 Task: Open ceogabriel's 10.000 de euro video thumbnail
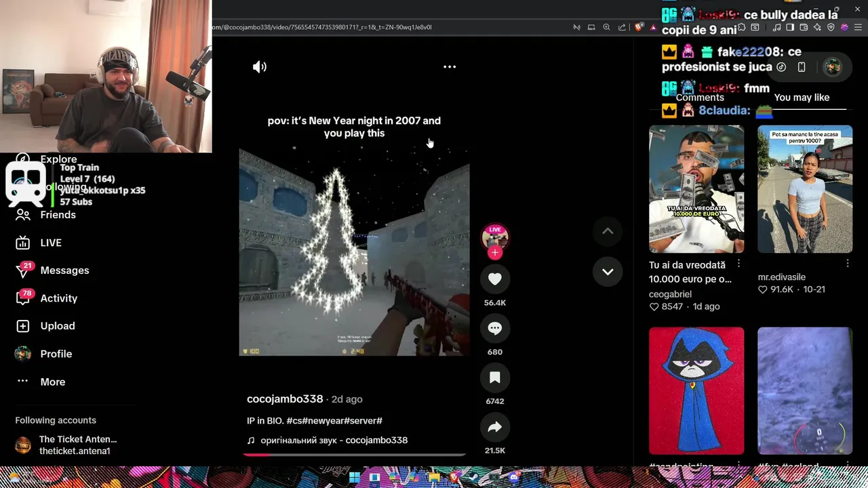[x=696, y=189]
